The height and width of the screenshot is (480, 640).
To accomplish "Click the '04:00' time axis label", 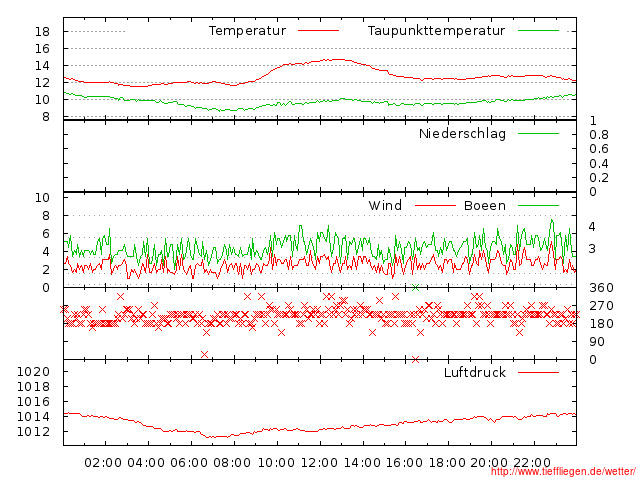I will click(x=146, y=463).
